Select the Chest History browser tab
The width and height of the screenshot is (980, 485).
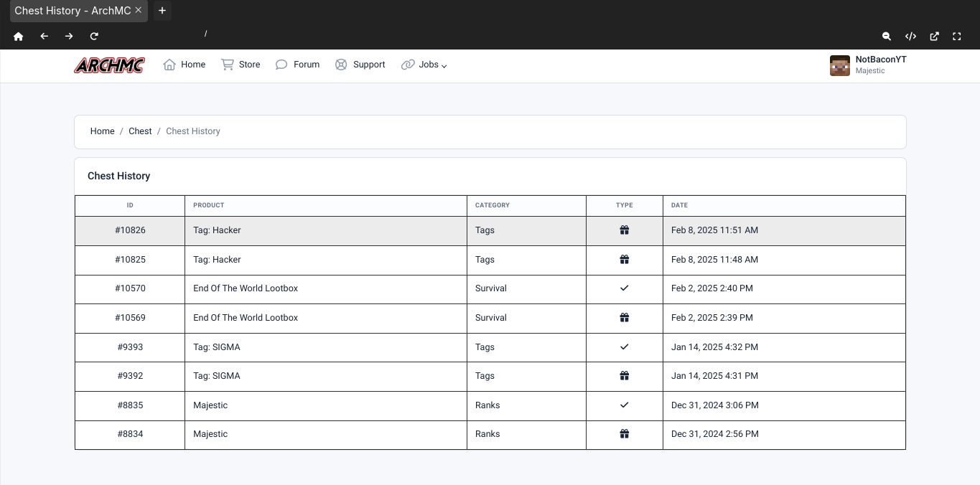tap(79, 11)
